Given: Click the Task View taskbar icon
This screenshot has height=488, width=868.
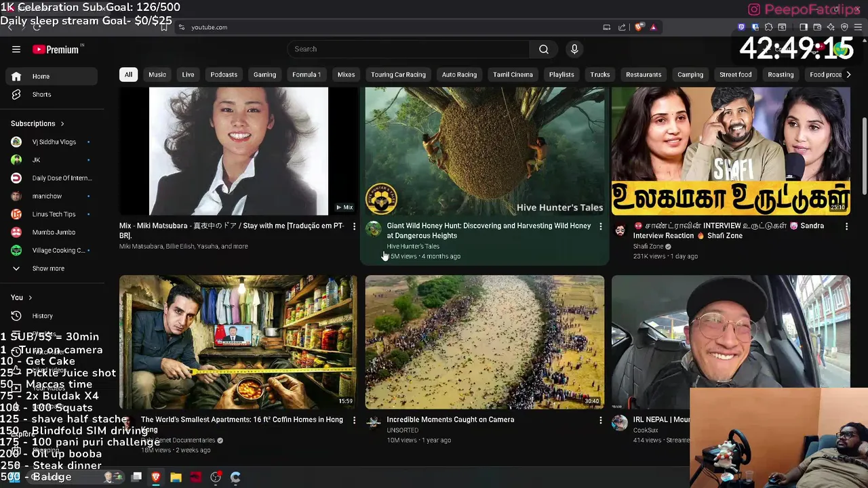Looking at the screenshot, I should [136, 477].
